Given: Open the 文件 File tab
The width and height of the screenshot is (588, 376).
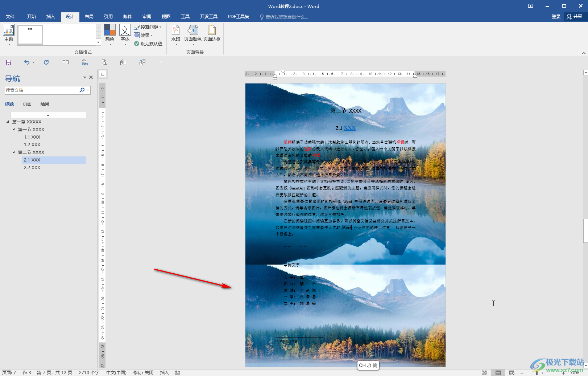Looking at the screenshot, I should pyautogui.click(x=10, y=17).
